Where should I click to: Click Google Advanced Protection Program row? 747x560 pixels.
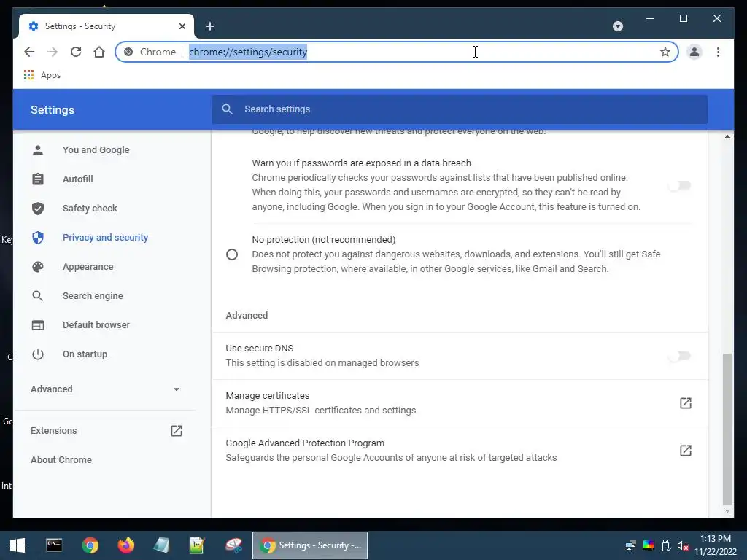point(460,451)
